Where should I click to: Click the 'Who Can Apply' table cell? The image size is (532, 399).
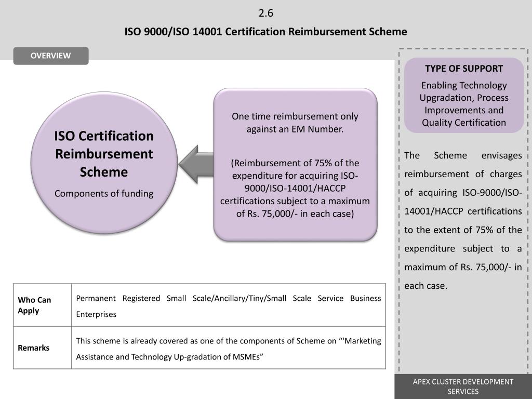click(x=43, y=305)
